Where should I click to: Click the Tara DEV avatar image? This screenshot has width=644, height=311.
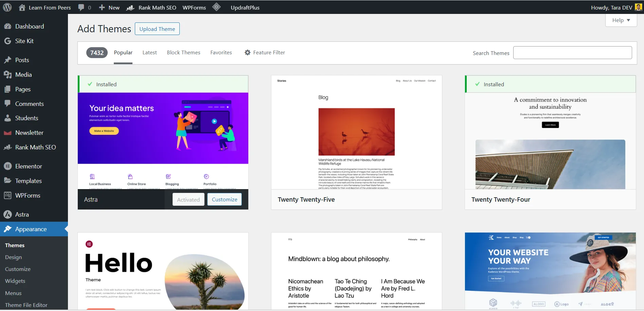point(638,7)
